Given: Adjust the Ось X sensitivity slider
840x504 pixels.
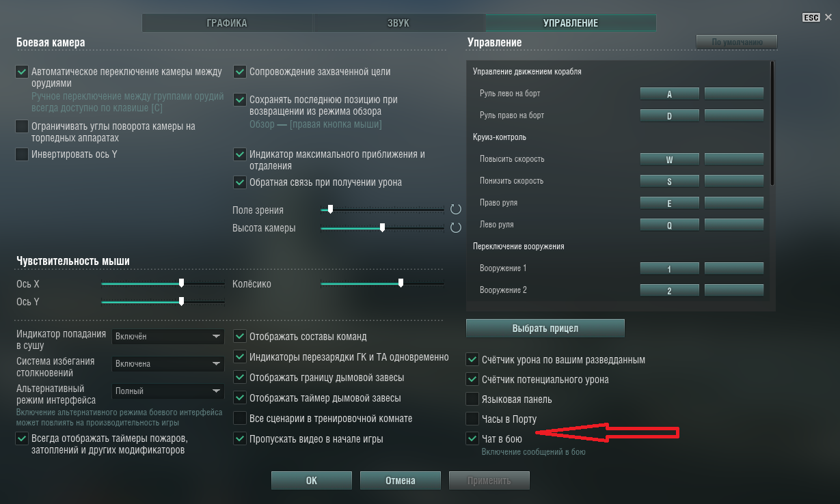Looking at the screenshot, I should [163, 283].
